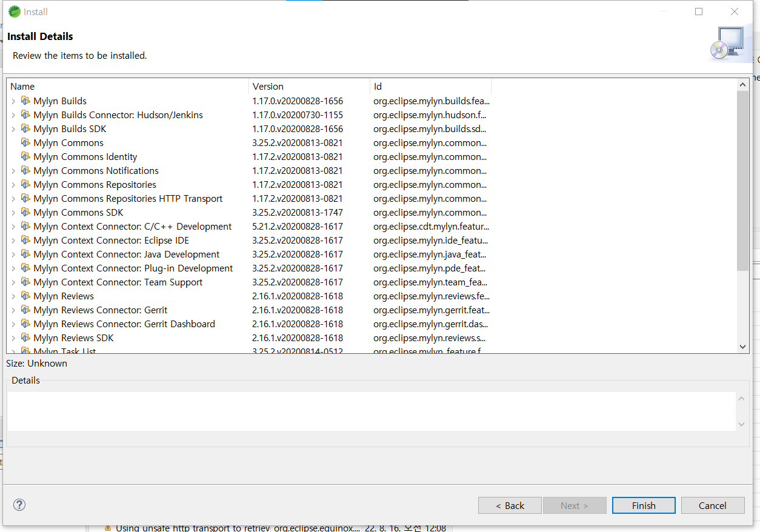Select version 1.17.0.v20200730-1155 cell
760x532 pixels.
coord(298,115)
